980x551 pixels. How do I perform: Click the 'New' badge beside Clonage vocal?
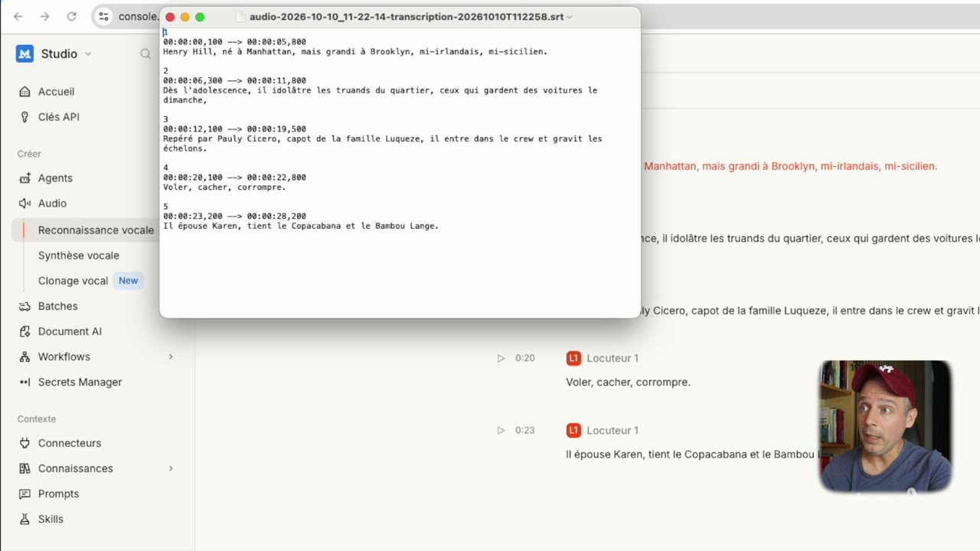[x=129, y=281]
